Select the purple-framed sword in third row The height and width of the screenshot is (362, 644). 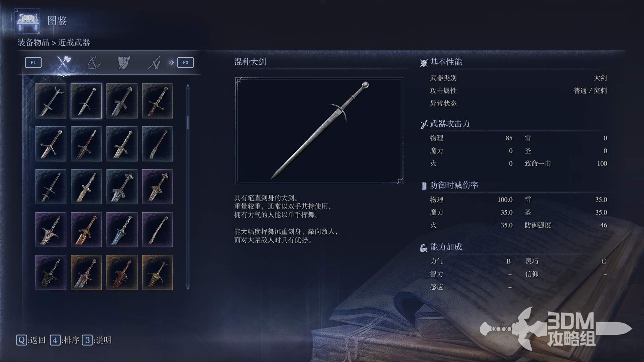tap(157, 187)
